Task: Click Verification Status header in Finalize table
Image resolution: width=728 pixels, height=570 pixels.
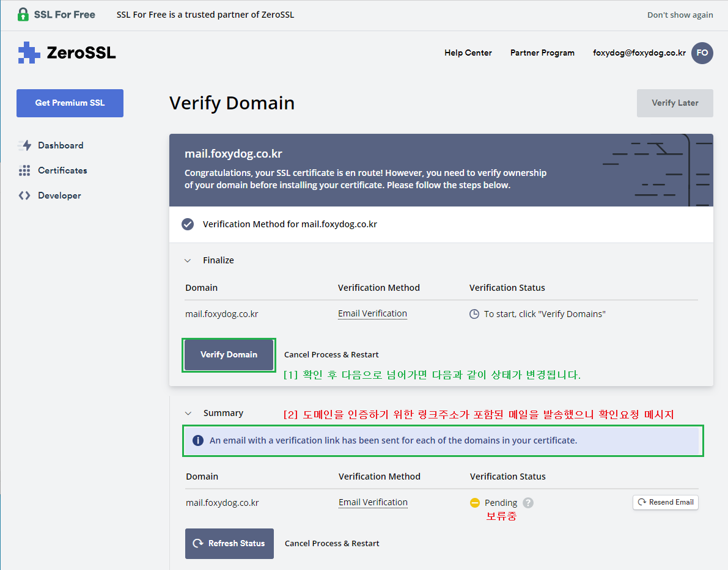Action: [507, 288]
